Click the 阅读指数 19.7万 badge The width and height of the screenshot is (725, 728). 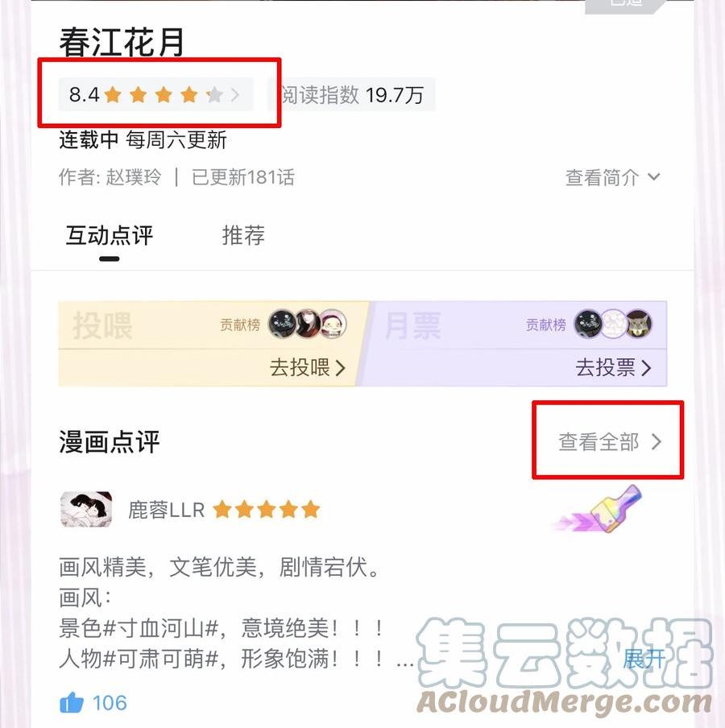point(351,95)
